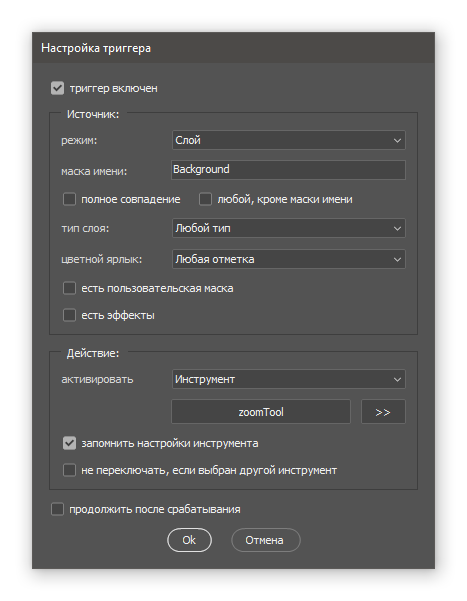
Task: Click the chevron arrow of the Слой combo box
Action: point(397,141)
